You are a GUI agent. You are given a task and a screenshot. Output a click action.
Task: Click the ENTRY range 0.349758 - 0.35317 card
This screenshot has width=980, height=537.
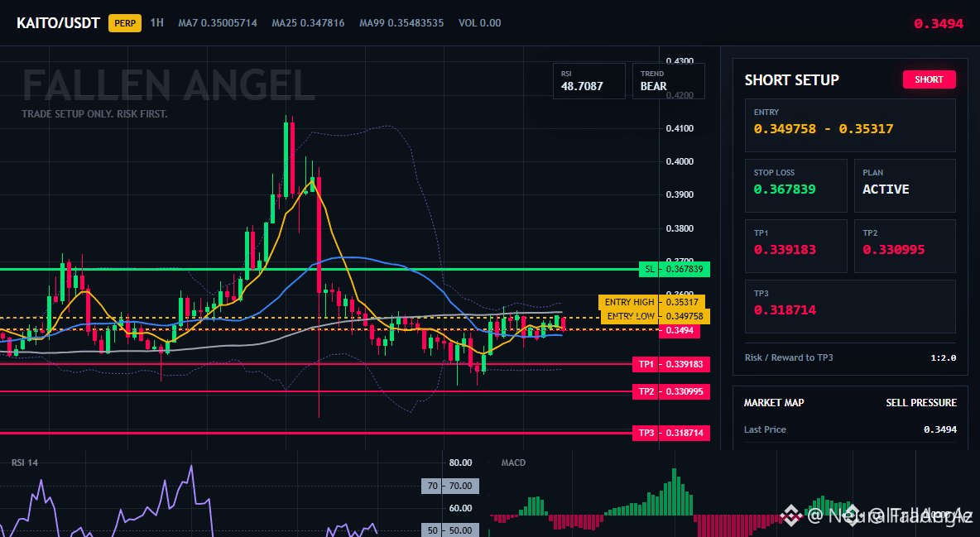850,125
